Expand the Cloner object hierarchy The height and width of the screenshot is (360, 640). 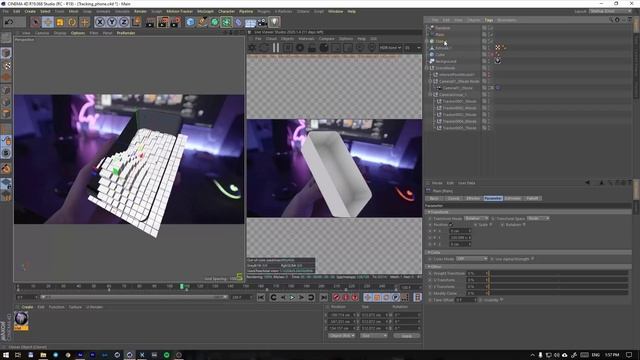(x=427, y=41)
